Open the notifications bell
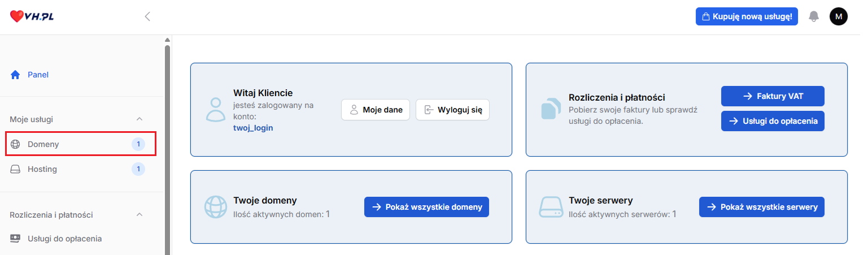Viewport: 868px width, 255px height. coord(813,16)
